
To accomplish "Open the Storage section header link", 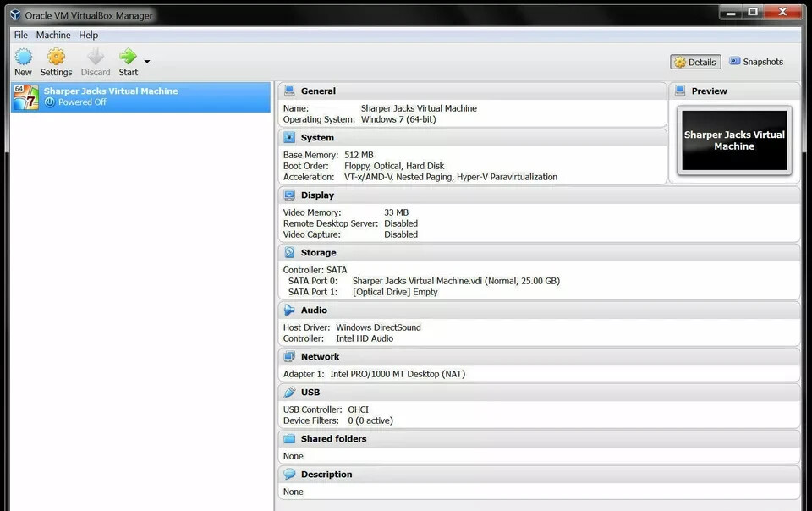I will (x=319, y=252).
